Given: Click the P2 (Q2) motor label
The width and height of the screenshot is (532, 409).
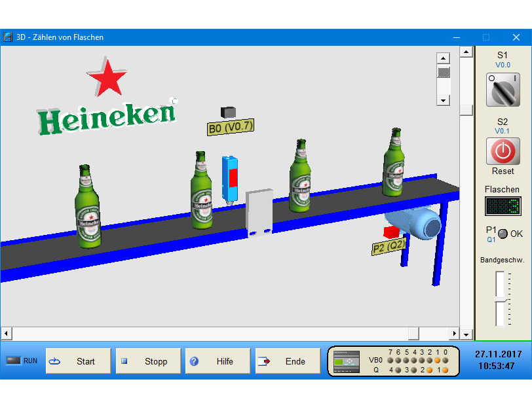Looking at the screenshot, I should (x=389, y=247).
